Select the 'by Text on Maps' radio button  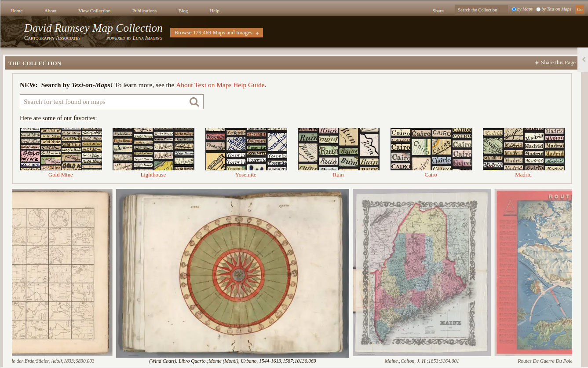(x=538, y=9)
